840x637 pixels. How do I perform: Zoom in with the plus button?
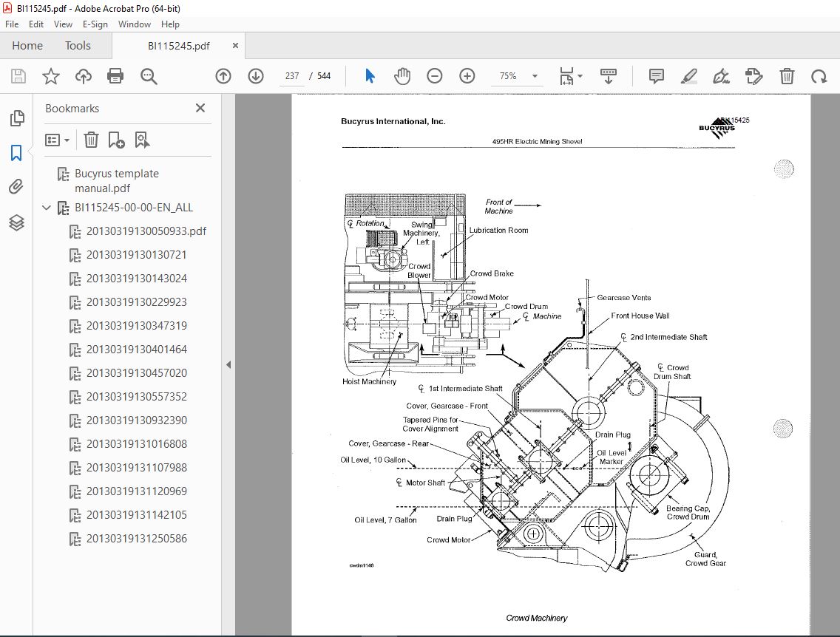point(467,76)
